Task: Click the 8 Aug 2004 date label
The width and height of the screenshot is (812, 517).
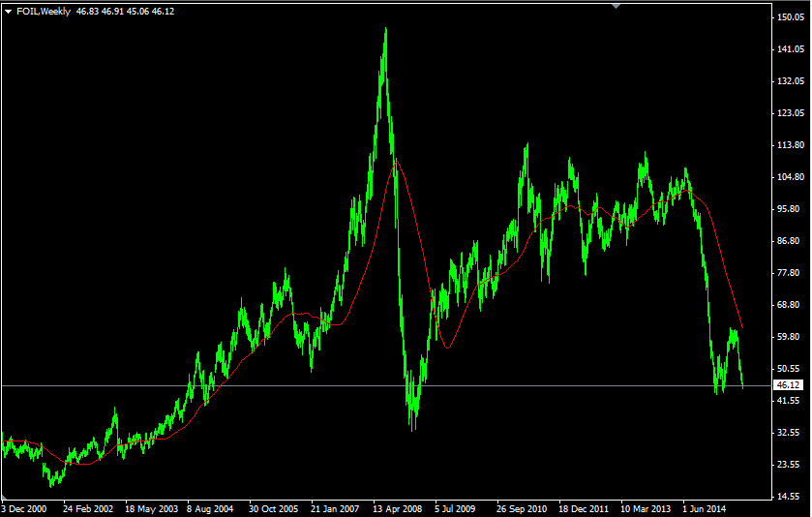Action: pos(210,508)
